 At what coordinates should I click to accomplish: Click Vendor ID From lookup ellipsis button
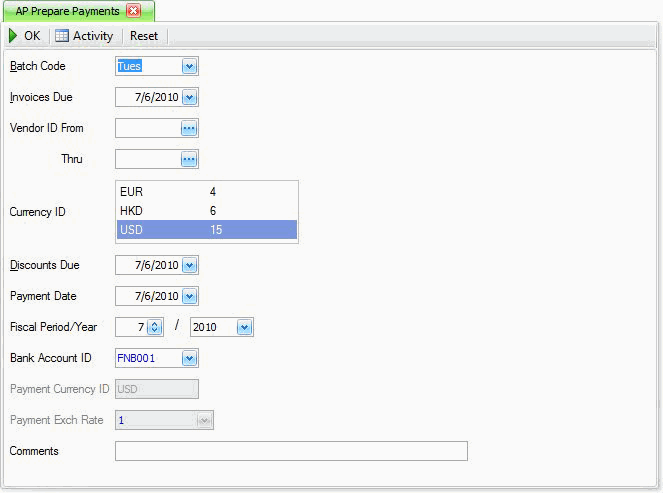coord(189,128)
